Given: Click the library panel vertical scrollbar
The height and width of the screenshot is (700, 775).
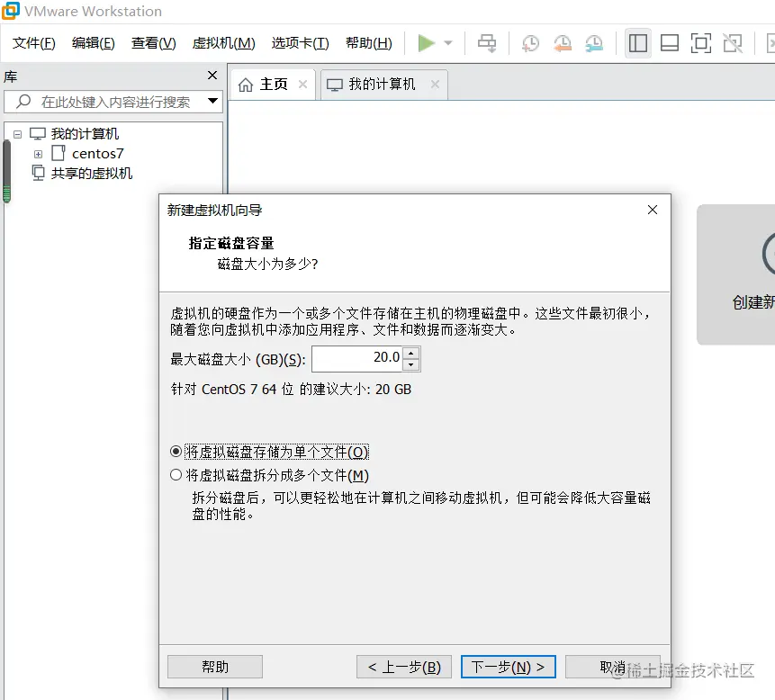Looking at the screenshot, I should pyautogui.click(x=7, y=172).
